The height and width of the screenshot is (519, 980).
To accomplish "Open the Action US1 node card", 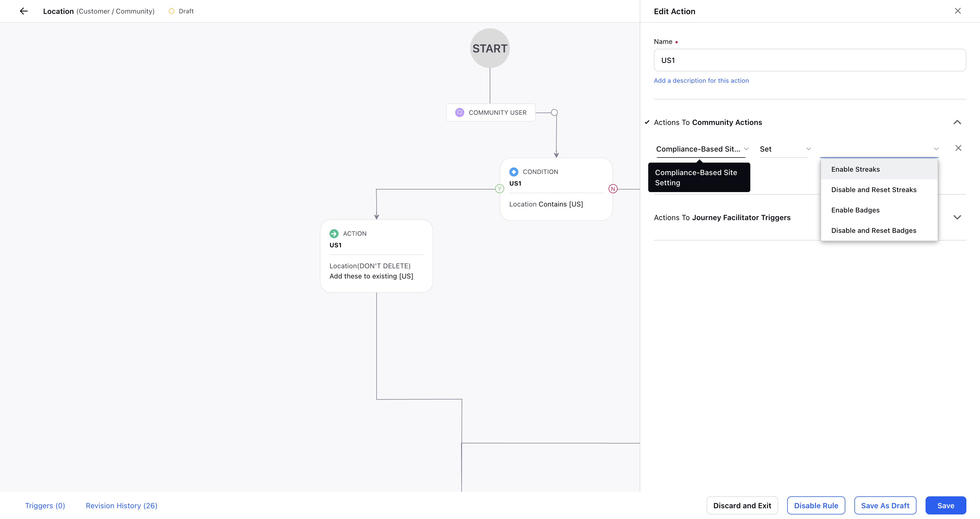I will [376, 256].
